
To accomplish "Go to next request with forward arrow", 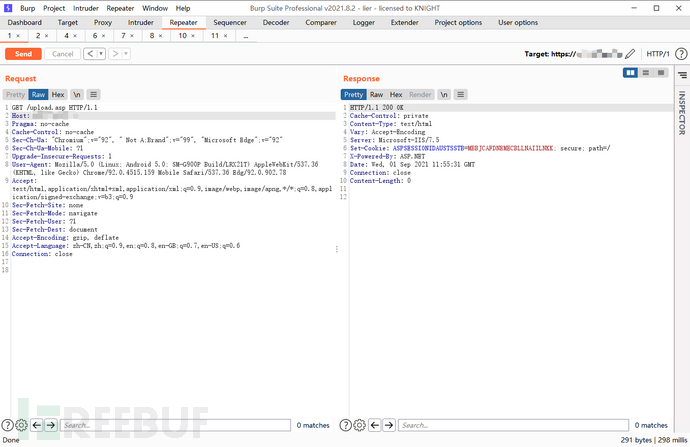I will 115,54.
